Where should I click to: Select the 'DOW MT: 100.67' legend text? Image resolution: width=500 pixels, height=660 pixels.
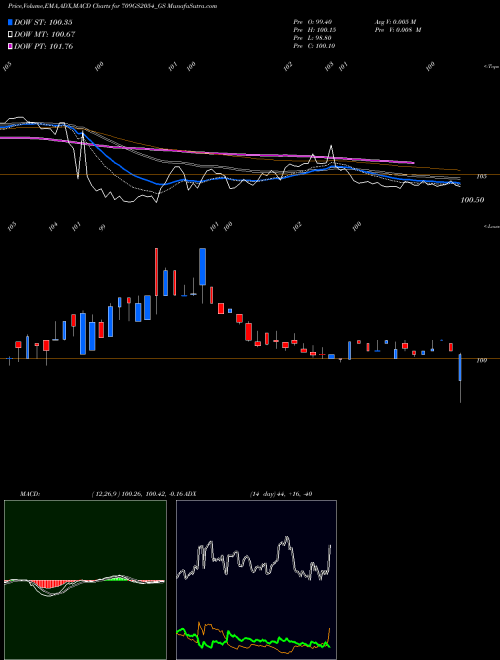[x=45, y=35]
